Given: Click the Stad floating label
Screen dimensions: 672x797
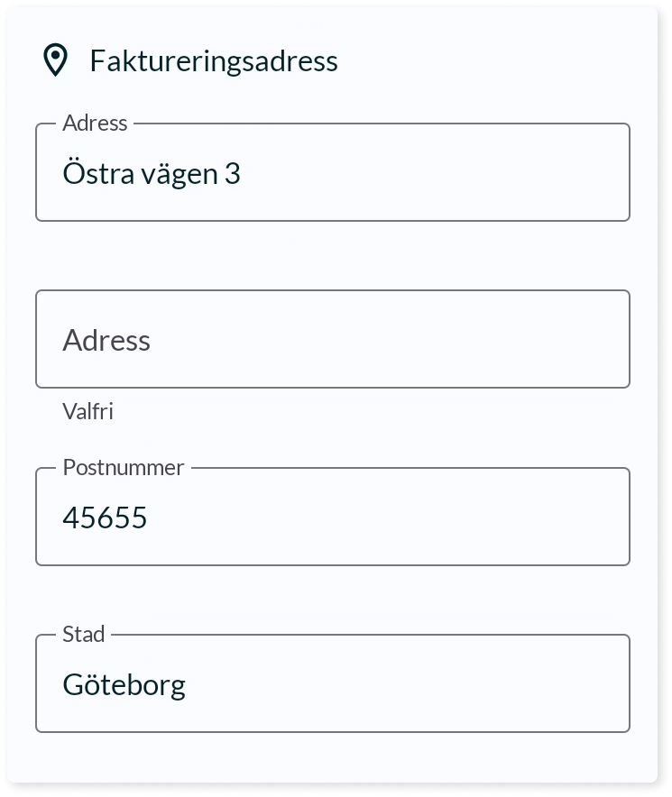Looking at the screenshot, I should [83, 635].
